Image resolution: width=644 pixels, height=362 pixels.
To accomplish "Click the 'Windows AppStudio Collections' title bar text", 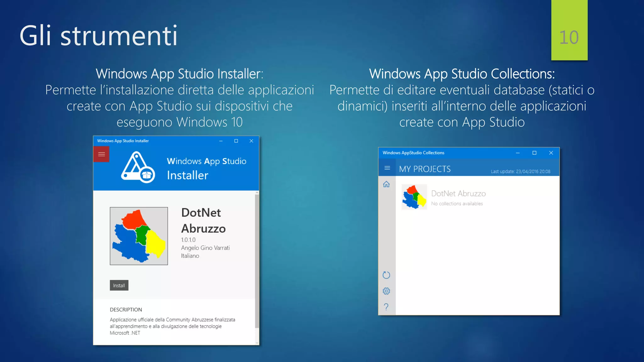I will point(413,153).
